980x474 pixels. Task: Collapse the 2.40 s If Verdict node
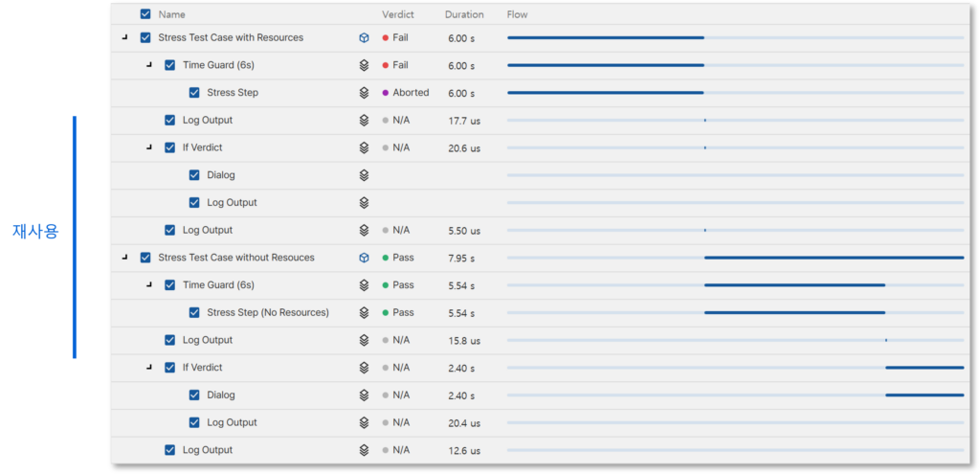pos(148,368)
